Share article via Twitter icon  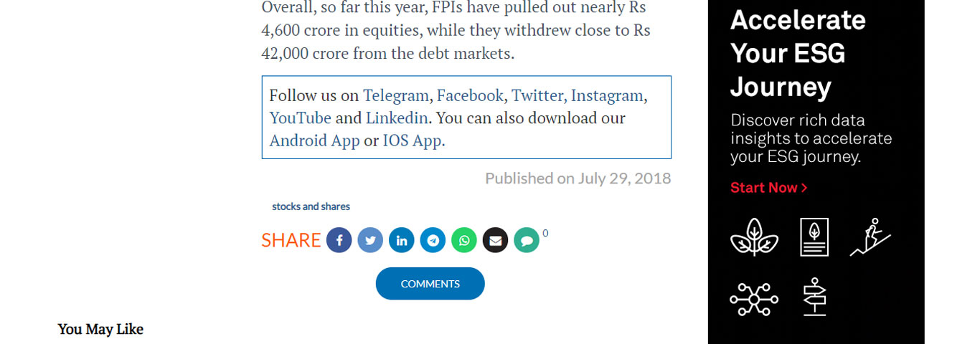point(370,240)
